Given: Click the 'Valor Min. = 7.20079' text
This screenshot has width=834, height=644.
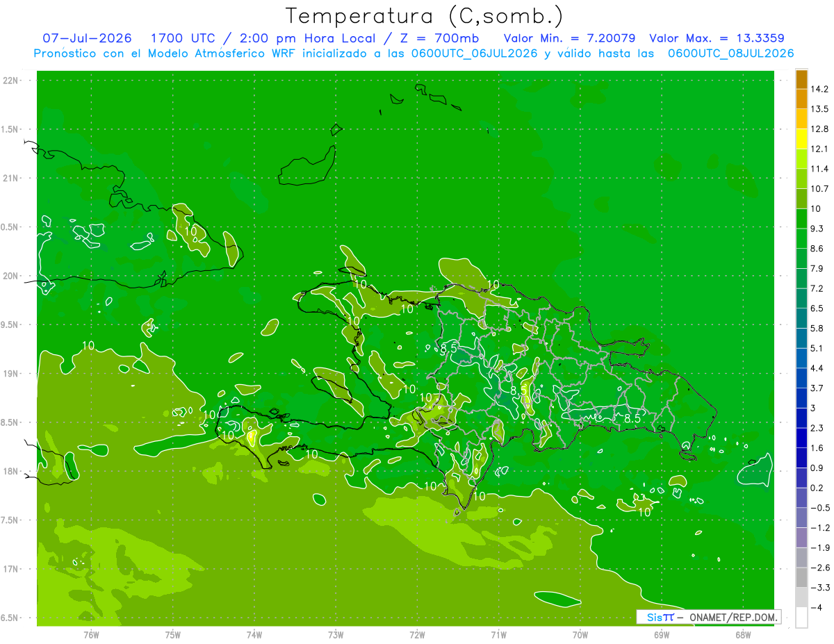Looking at the screenshot, I should point(569,38).
